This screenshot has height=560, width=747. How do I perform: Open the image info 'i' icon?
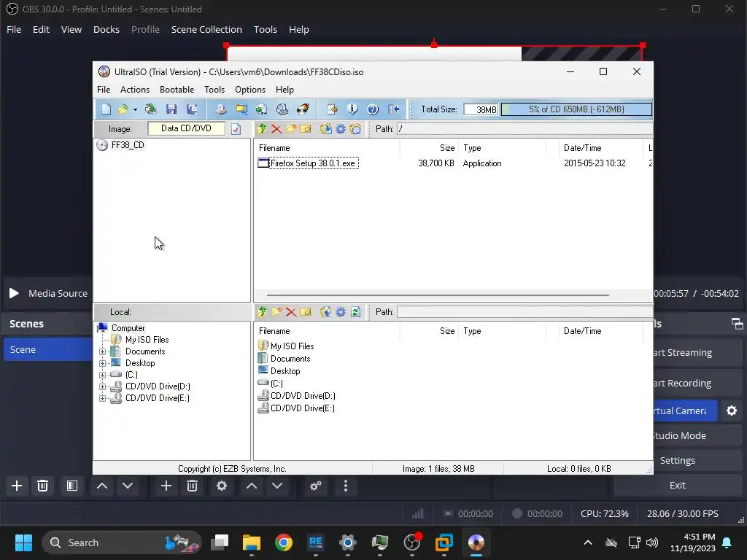(x=352, y=109)
